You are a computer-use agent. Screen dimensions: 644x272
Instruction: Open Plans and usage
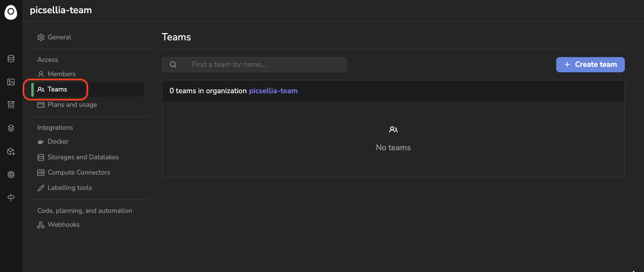(72, 105)
